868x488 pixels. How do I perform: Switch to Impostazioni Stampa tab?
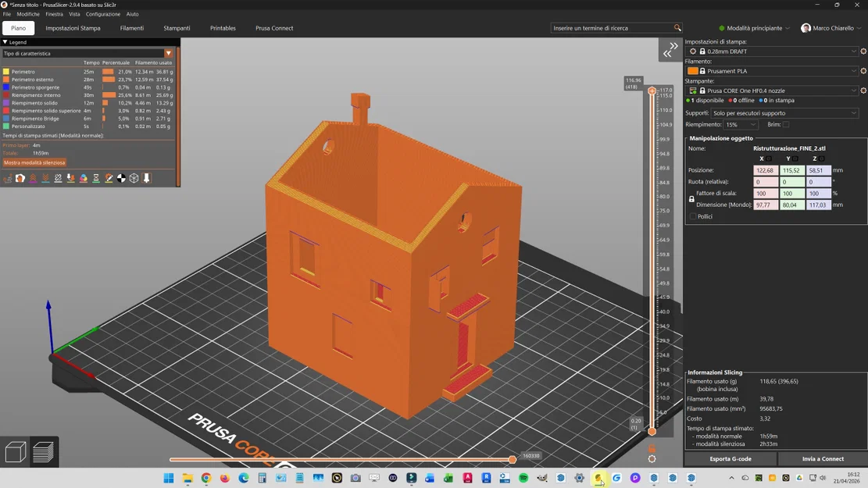click(x=73, y=27)
